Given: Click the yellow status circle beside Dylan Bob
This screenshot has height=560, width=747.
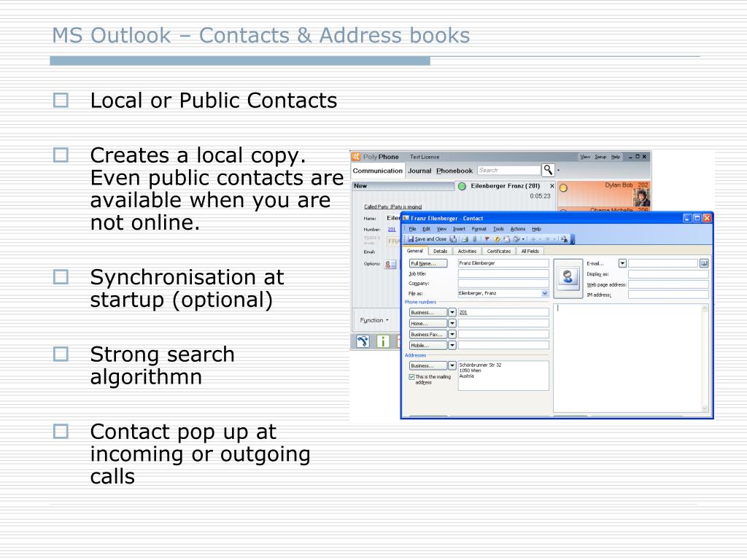Looking at the screenshot, I should coord(563,187).
